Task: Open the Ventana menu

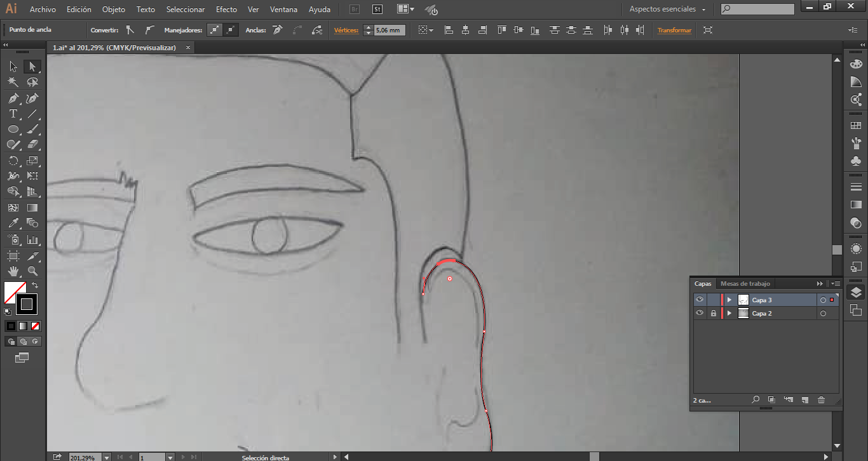Action: 283,10
